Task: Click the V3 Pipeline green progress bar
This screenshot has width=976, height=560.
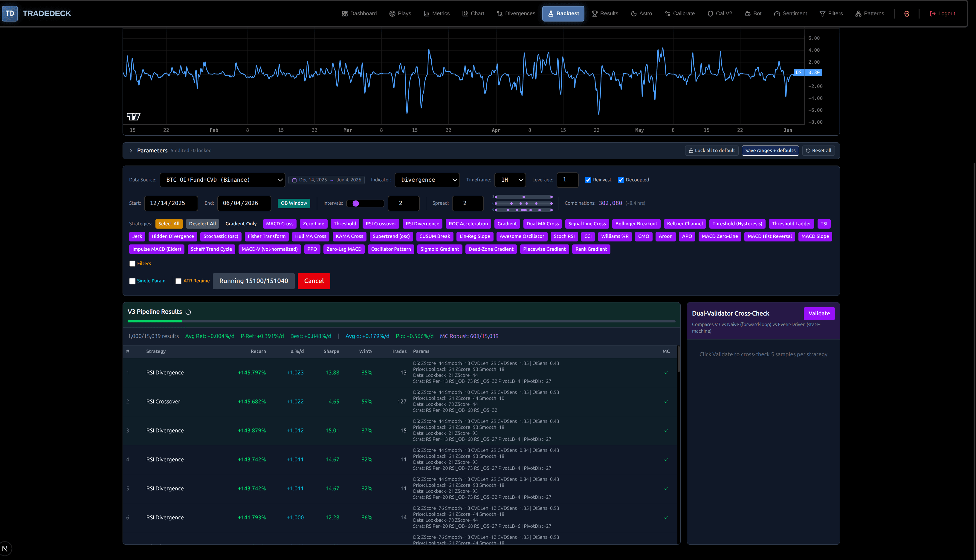Action: pos(155,321)
